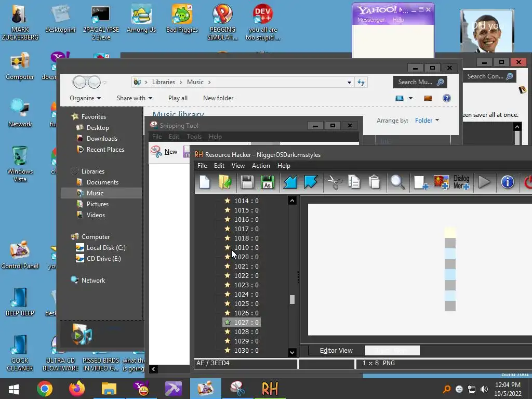Click the Paste clipboard icon in Resource Hacker
The image size is (532, 399).
tap(375, 182)
